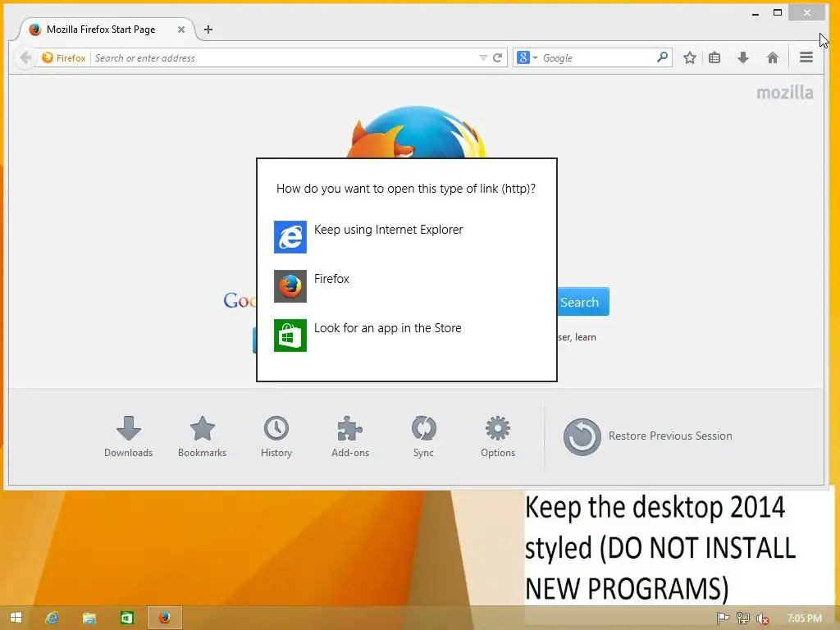The image size is (840, 630).
Task: Open History from start page shortcuts
Action: point(276,436)
